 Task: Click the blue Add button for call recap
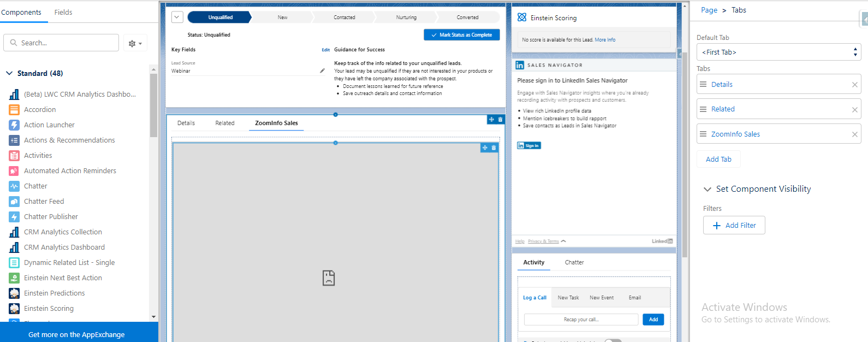653,320
